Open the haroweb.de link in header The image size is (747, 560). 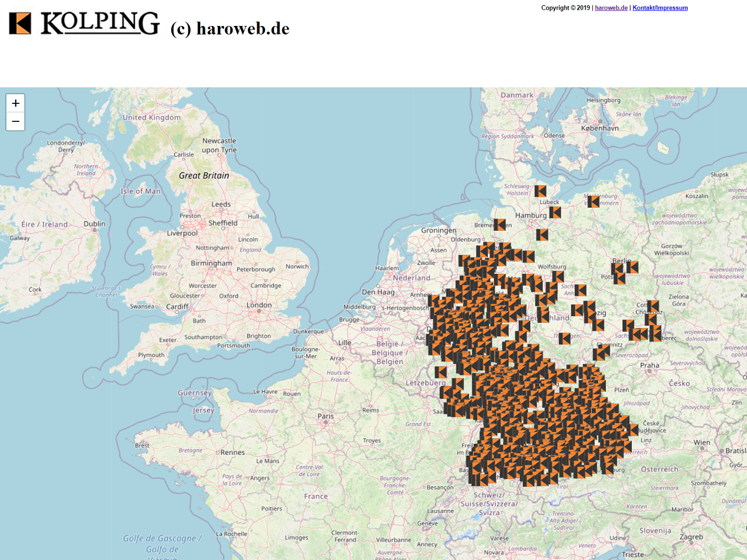[x=611, y=8]
